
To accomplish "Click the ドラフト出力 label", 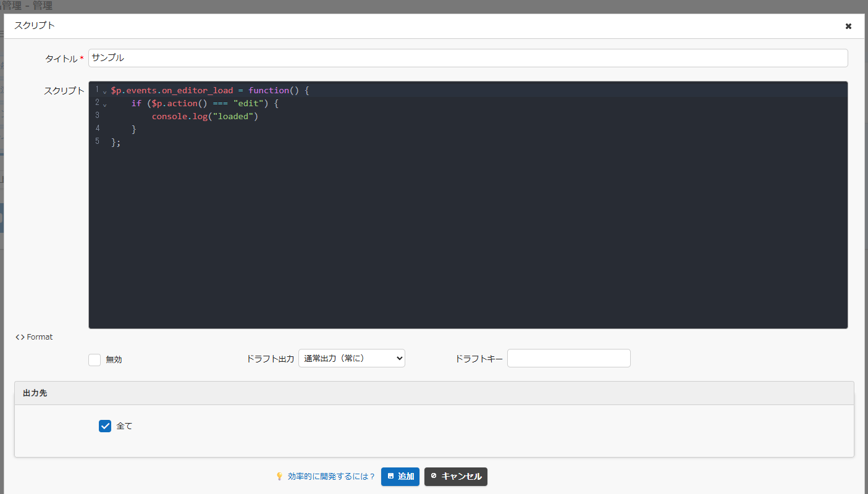I will [271, 359].
